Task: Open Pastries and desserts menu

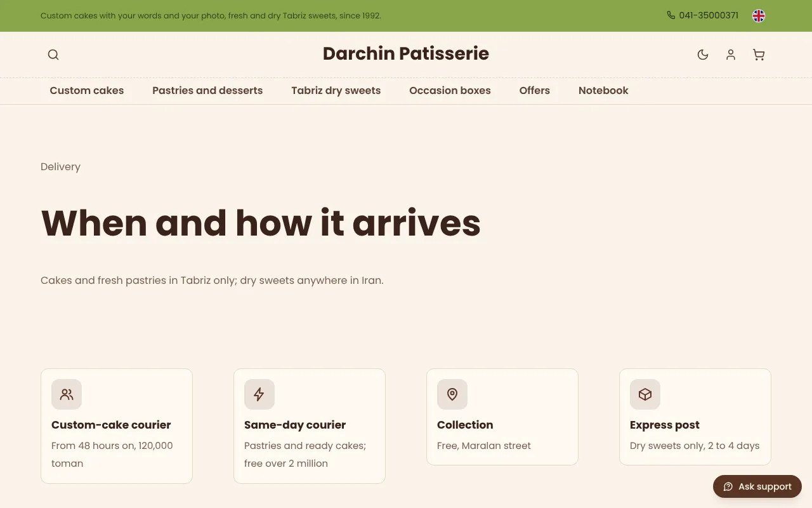Action: [207, 91]
